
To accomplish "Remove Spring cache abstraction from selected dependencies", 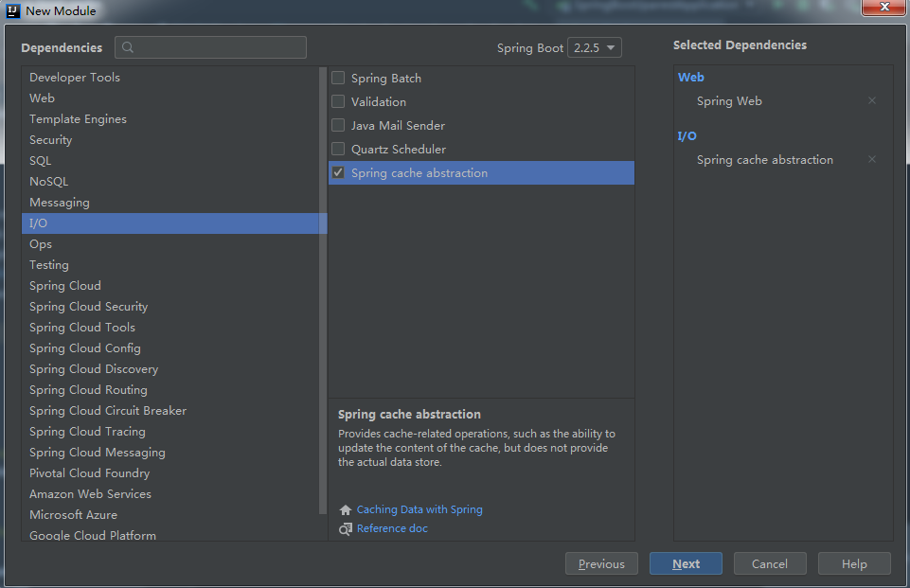I will tap(872, 160).
